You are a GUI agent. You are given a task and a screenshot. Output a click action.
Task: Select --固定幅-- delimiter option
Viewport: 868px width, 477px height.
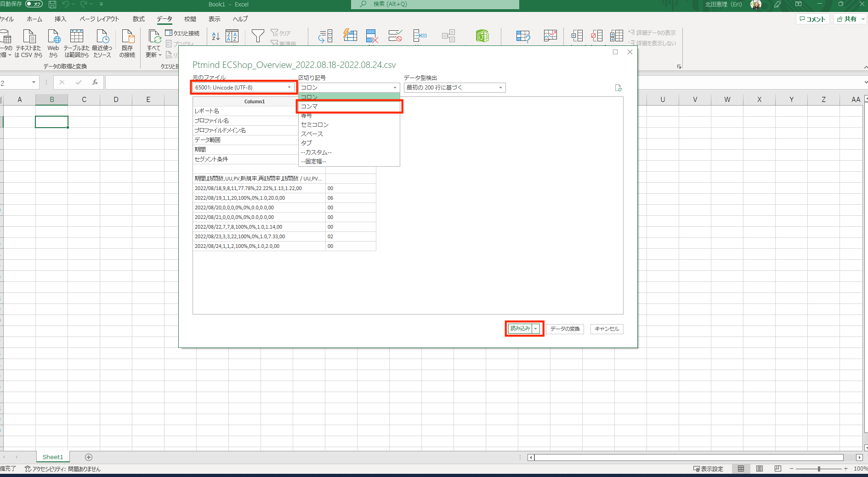[x=349, y=162]
